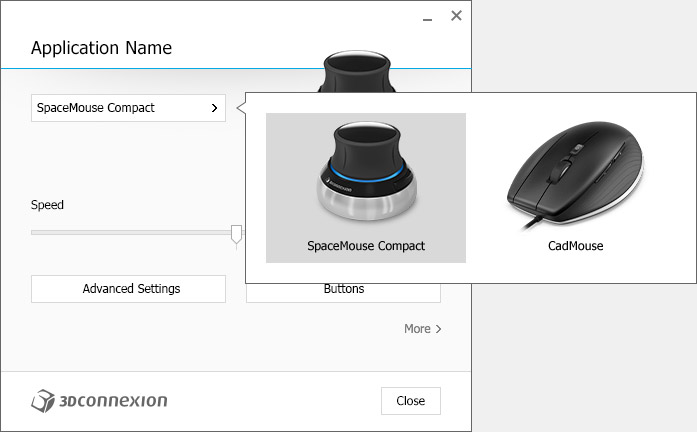This screenshot has width=697, height=432.
Task: Click the 3Dconnexion wordmark text in footer
Action: [x=112, y=401]
